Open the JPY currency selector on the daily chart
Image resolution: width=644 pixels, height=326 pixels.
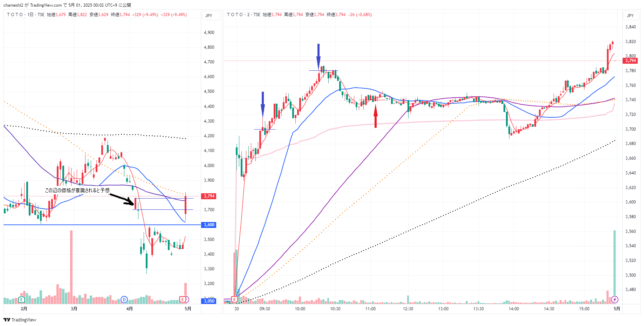pos(211,15)
